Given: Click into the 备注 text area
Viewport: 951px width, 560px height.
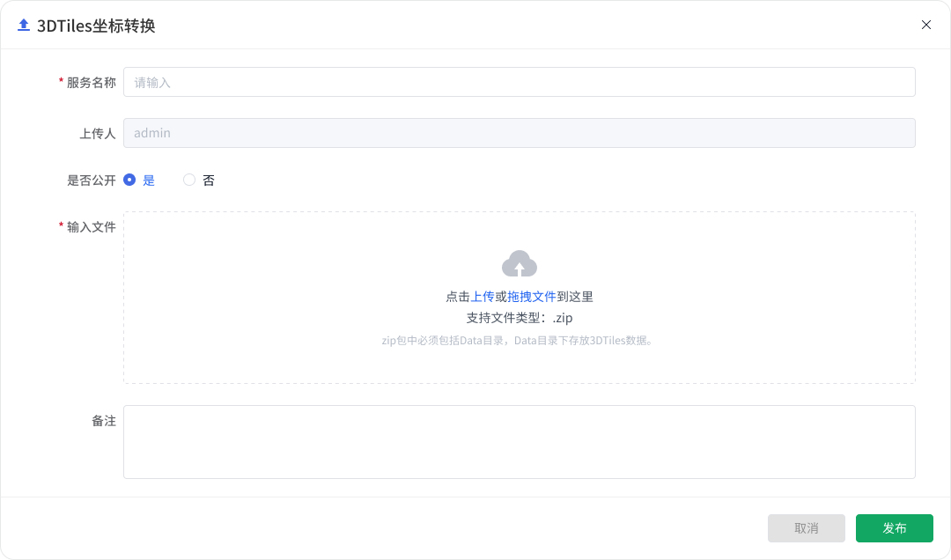Looking at the screenshot, I should click(x=520, y=442).
